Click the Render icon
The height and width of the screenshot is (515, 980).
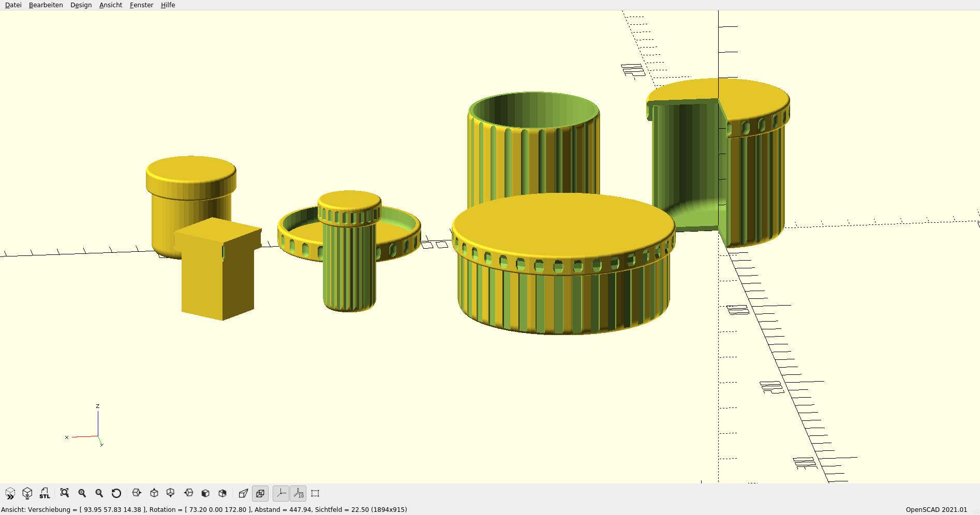pyautogui.click(x=27, y=493)
